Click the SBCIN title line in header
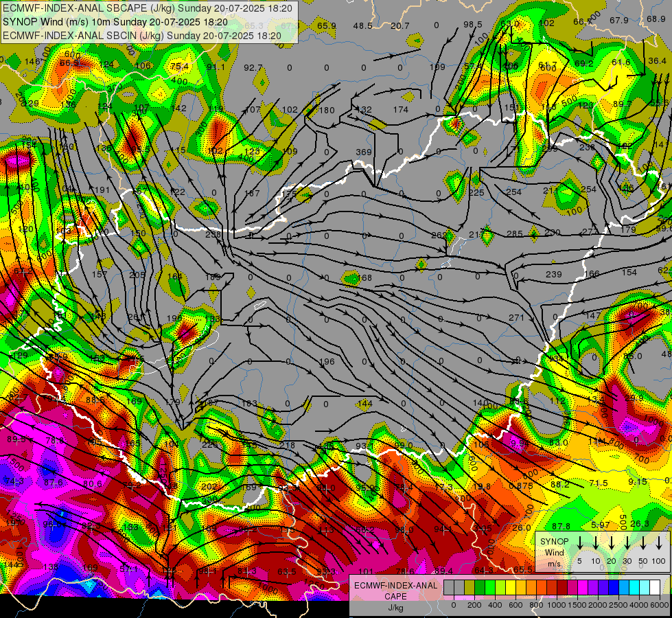 pos(142,36)
